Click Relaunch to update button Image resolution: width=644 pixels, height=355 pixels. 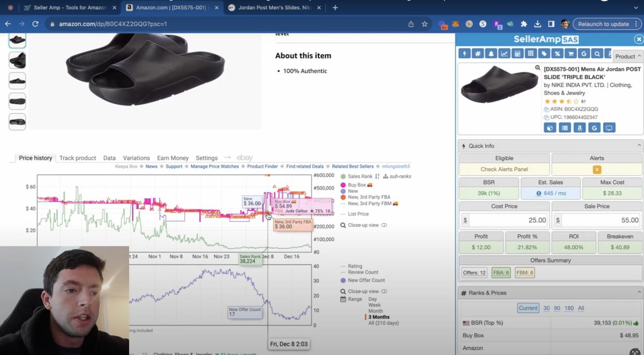tap(603, 24)
